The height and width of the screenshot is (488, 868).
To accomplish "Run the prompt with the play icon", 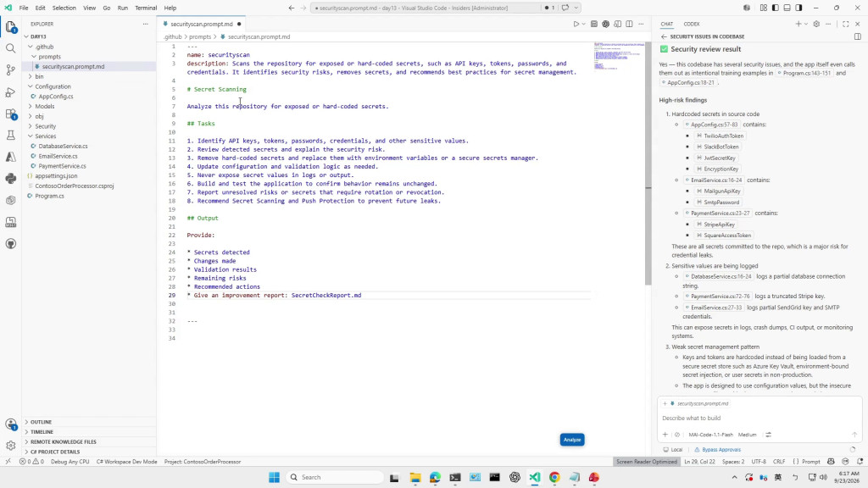I will pos(576,25).
